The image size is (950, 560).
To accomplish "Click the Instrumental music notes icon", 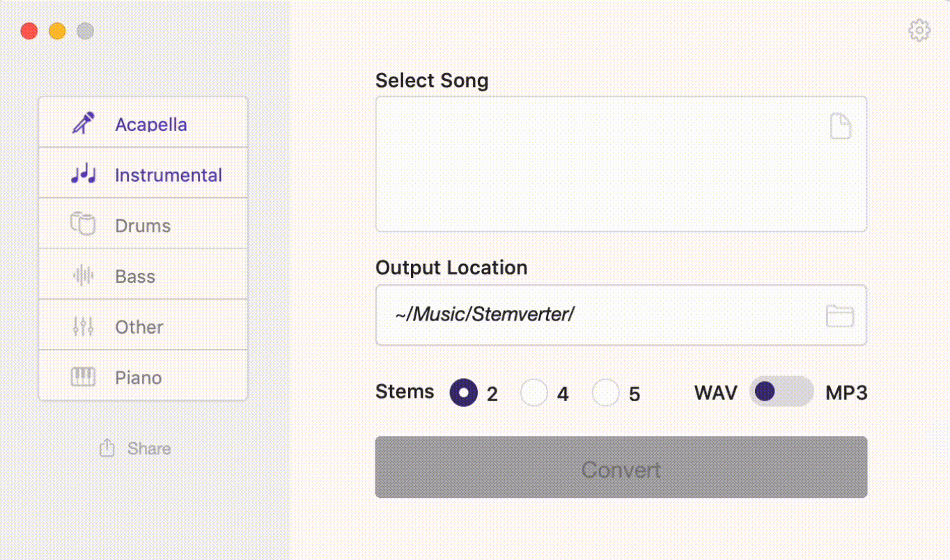I will coord(84,174).
